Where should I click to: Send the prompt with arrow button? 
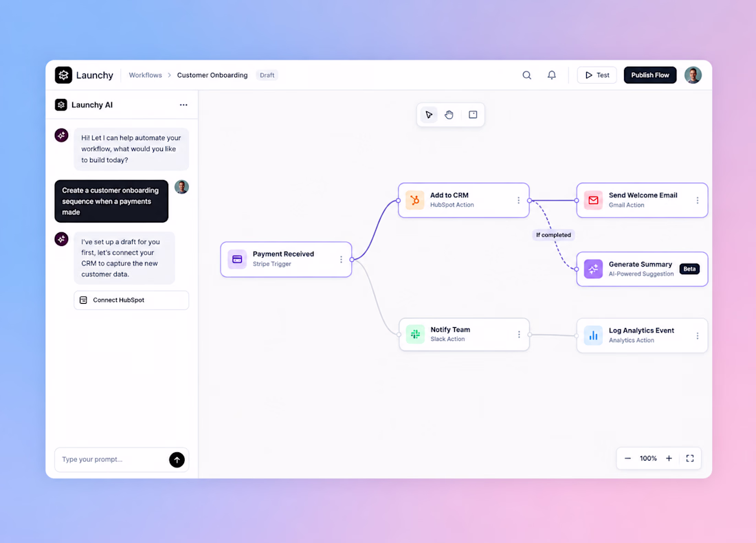(x=177, y=460)
